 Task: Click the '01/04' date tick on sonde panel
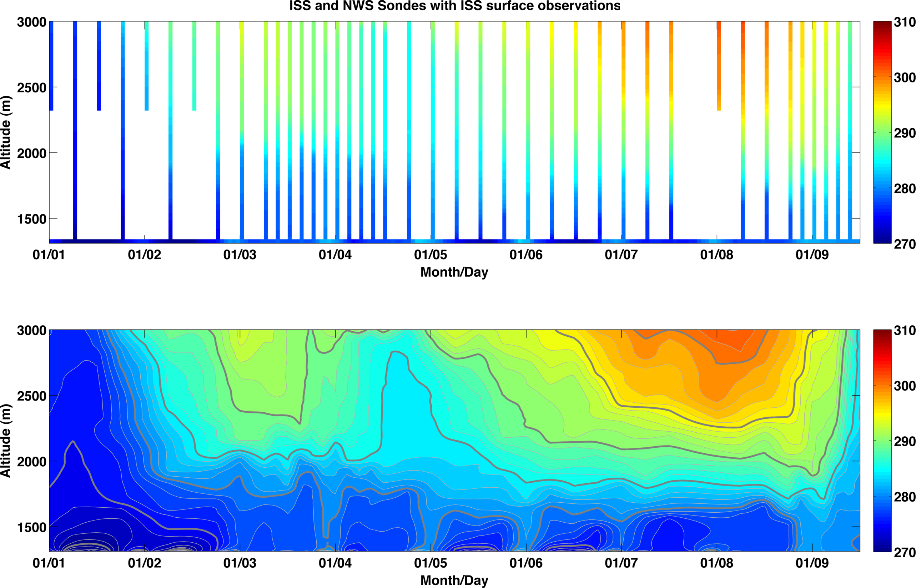335,255
